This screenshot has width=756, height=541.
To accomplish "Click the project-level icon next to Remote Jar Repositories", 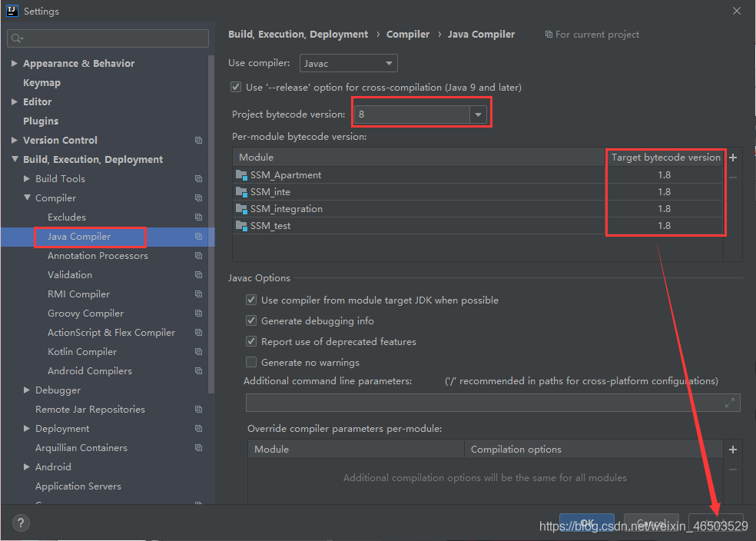I will (x=198, y=410).
